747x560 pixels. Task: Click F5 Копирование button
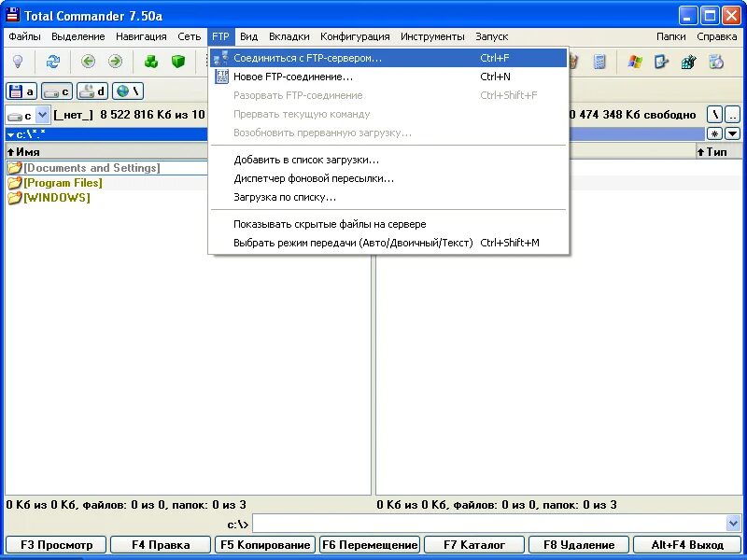[265, 545]
